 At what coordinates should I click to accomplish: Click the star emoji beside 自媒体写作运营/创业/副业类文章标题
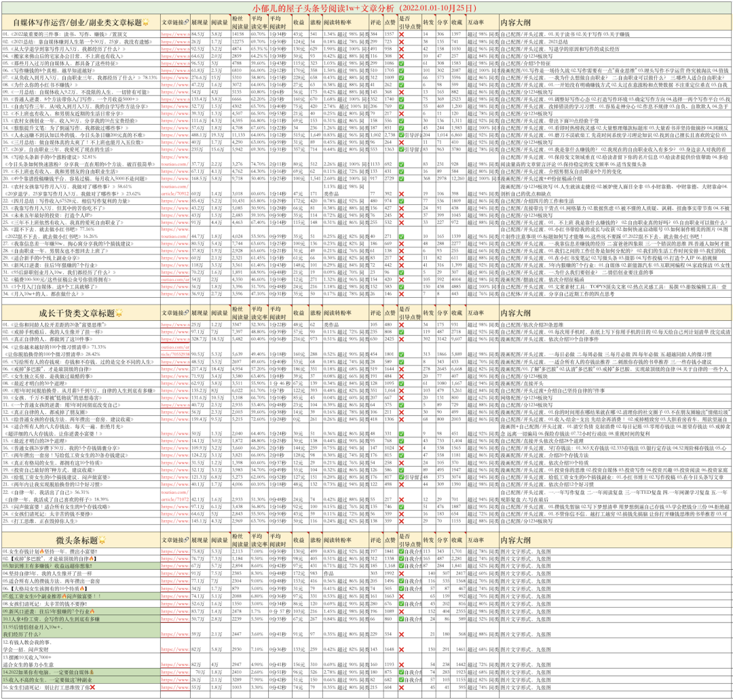coord(145,22)
